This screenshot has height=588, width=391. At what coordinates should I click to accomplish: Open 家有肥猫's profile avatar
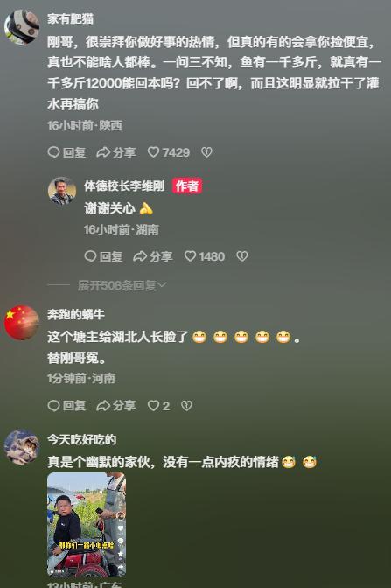click(x=22, y=27)
